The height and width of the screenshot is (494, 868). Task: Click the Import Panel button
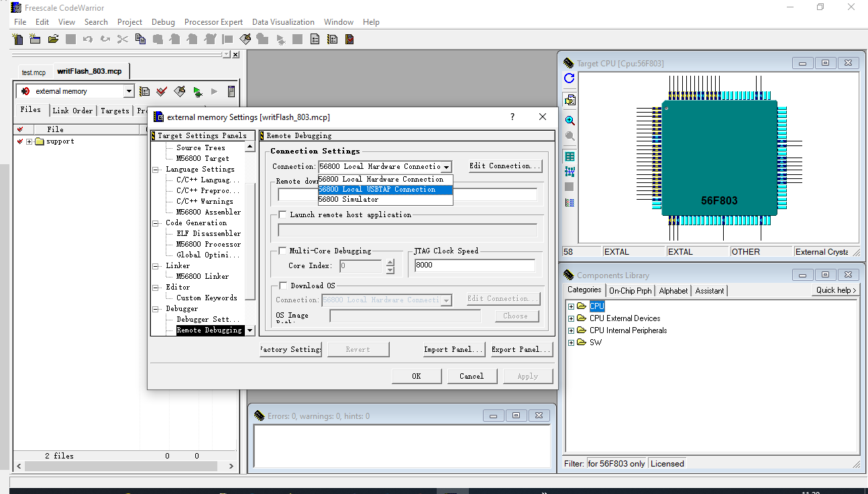(453, 349)
